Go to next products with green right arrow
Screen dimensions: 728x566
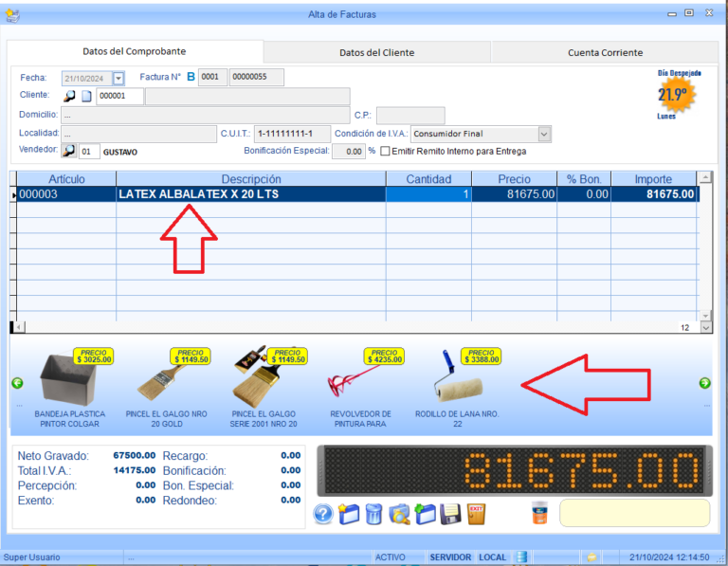(705, 383)
